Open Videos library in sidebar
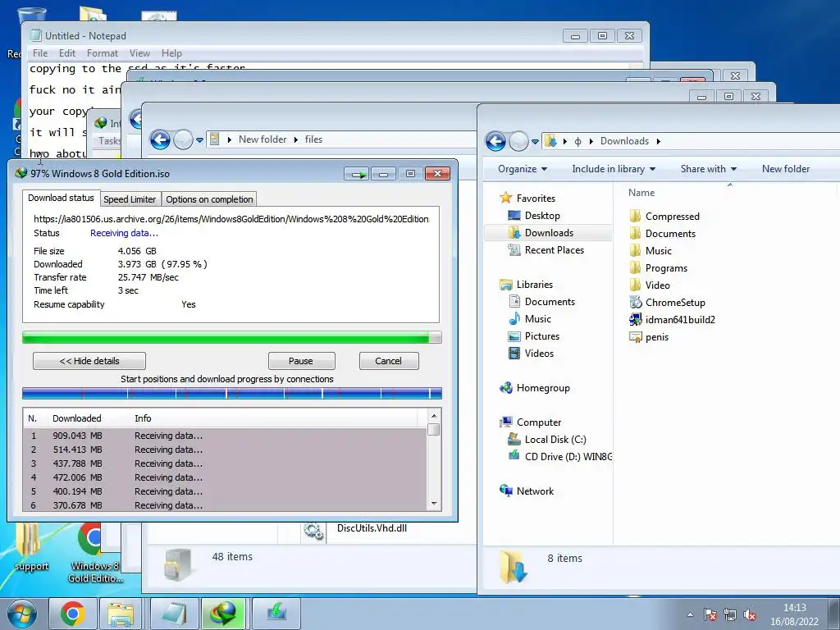The height and width of the screenshot is (630, 840). pyautogui.click(x=539, y=354)
